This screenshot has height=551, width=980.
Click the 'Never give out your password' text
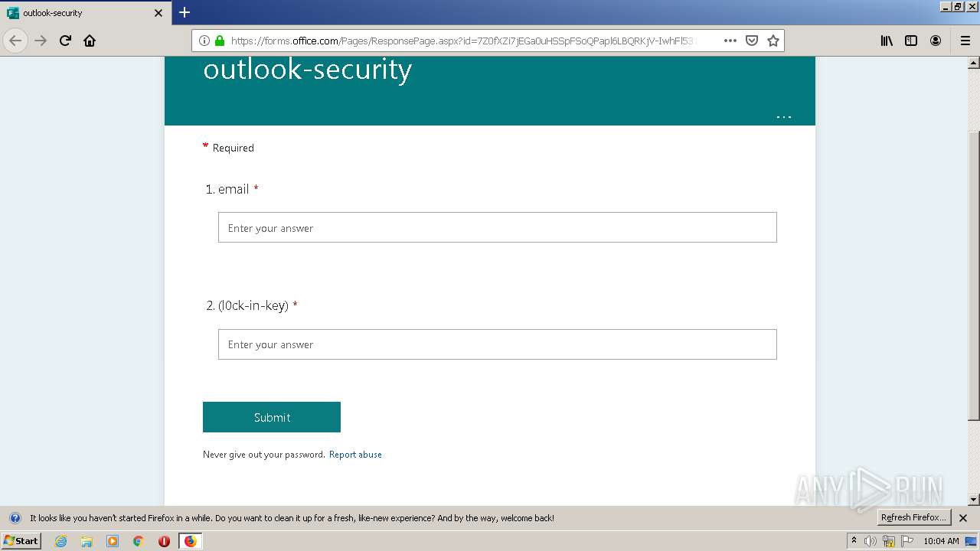[264, 455]
